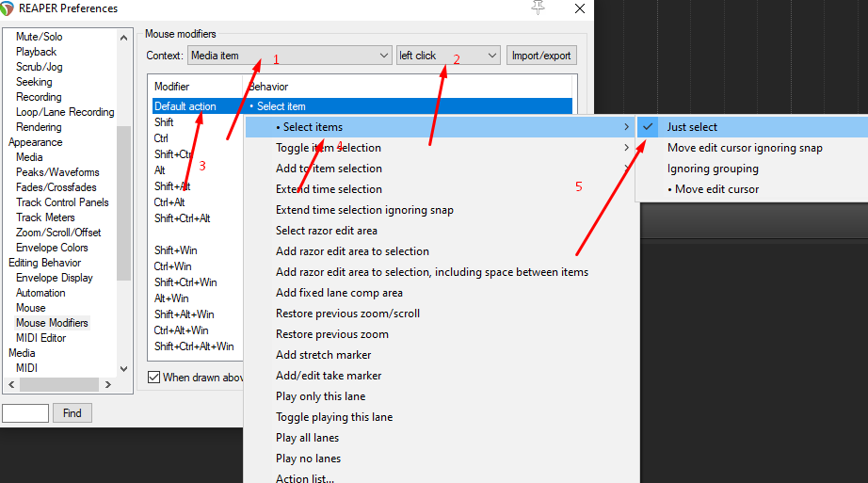Select the Ctrl modifier row

coord(161,138)
